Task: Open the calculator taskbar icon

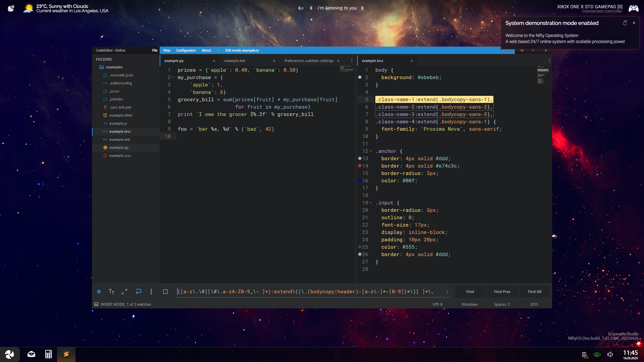Action: 49,354
